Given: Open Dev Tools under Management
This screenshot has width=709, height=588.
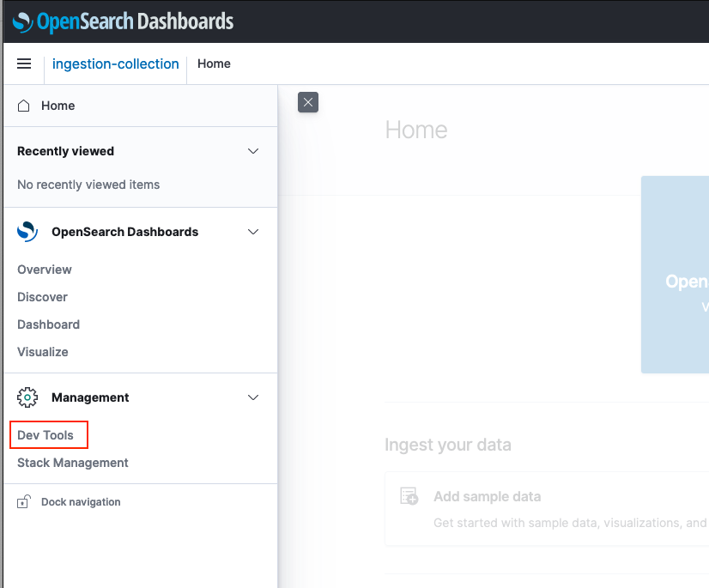Looking at the screenshot, I should pyautogui.click(x=45, y=435).
